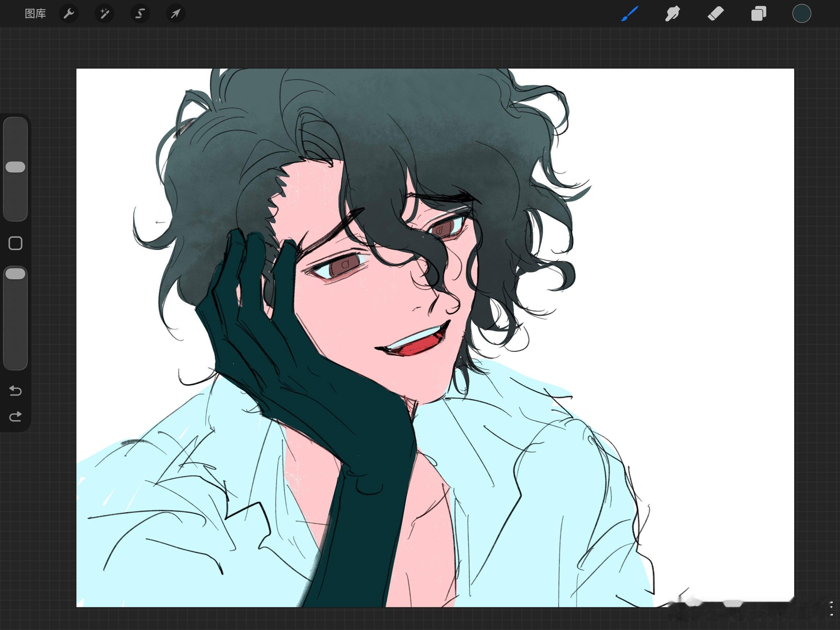Open the Adjustments magic wand menu

click(104, 14)
